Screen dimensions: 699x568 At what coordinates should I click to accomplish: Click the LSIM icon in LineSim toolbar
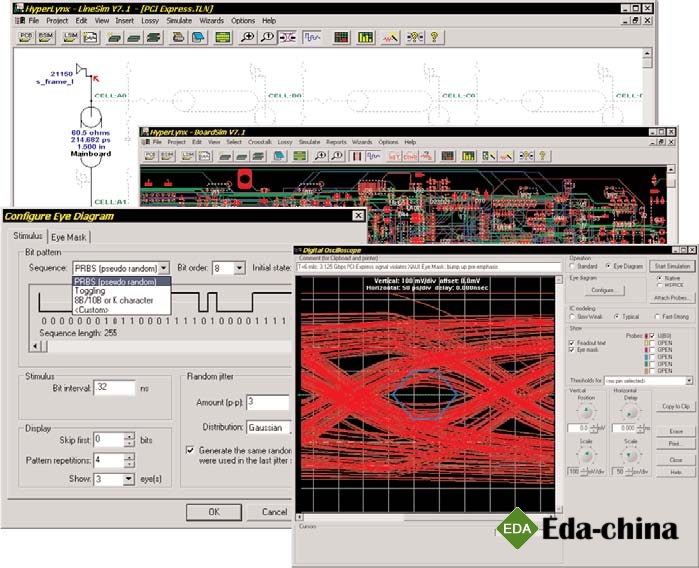70,37
